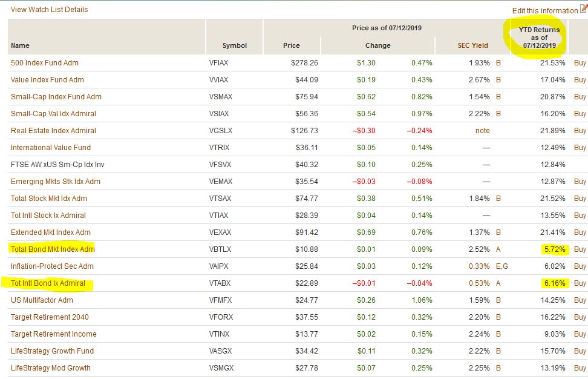Click the 2.67% SEC yield value

tap(479, 79)
